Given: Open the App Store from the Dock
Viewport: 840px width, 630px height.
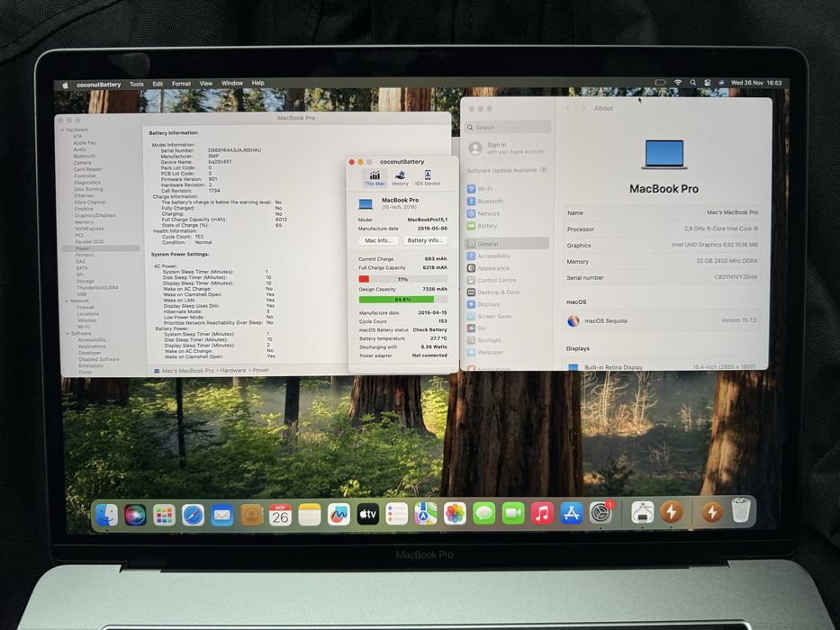Looking at the screenshot, I should point(572,513).
